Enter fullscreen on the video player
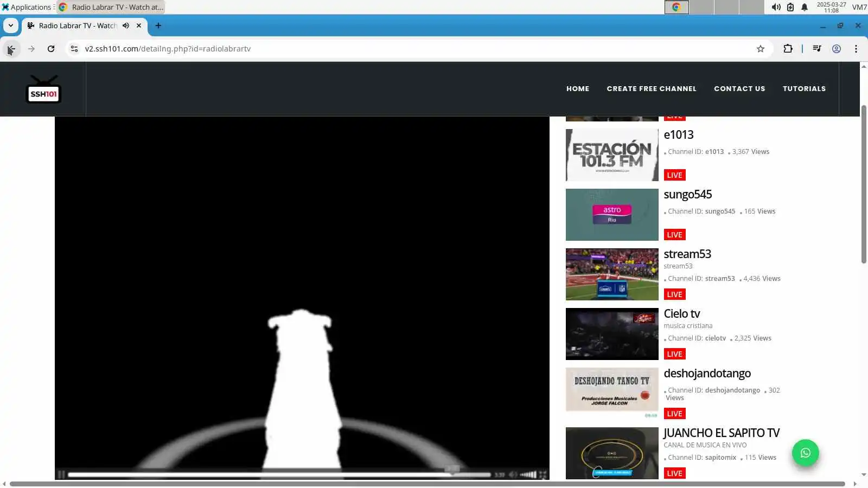The image size is (868, 488). point(543,474)
